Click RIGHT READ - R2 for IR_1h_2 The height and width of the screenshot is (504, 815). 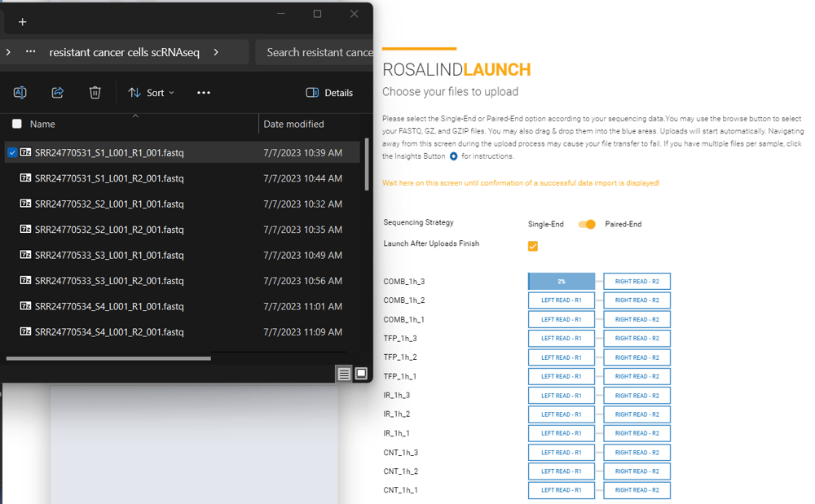pyautogui.click(x=637, y=414)
